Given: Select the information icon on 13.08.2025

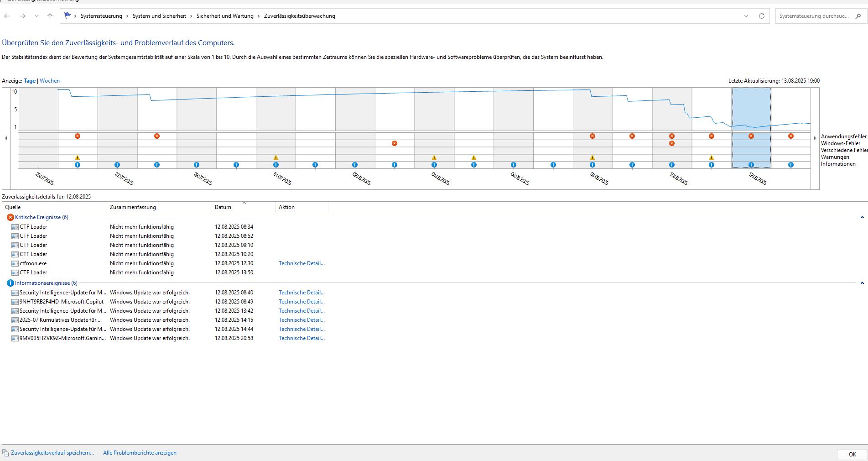Looking at the screenshot, I should pos(791,165).
